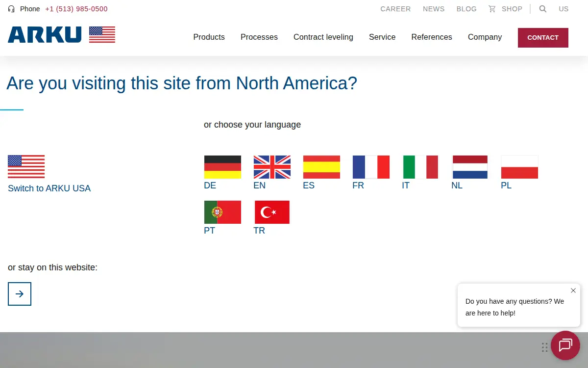Click Switch to ARKU USA link
The width and height of the screenshot is (588, 368).
point(49,188)
